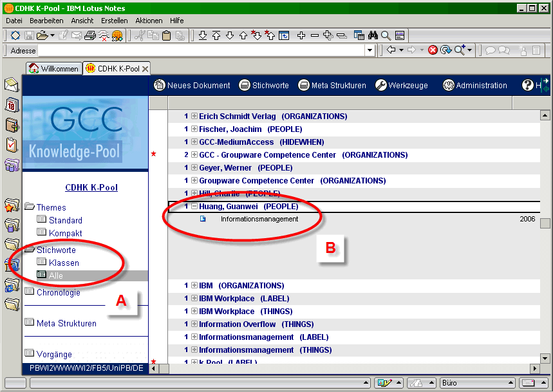This screenshot has height=392, width=553.
Task: Click the down-arrow with underline navigate icon
Action: [203, 35]
